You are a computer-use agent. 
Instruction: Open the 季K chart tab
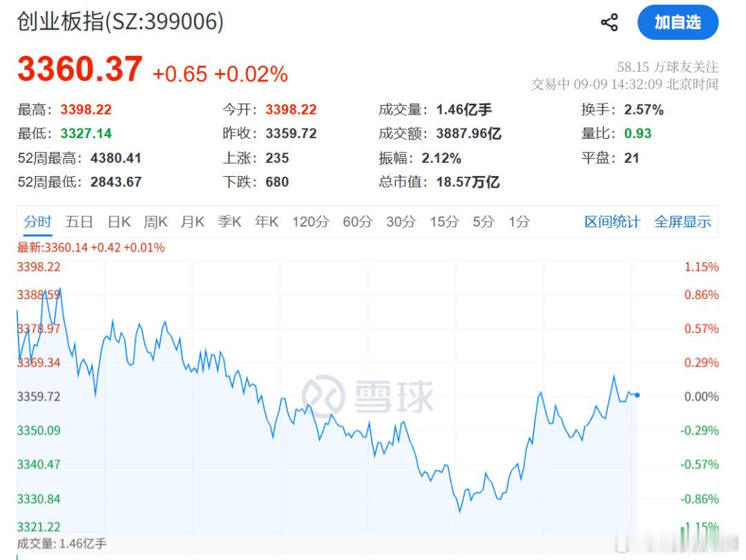tap(229, 222)
